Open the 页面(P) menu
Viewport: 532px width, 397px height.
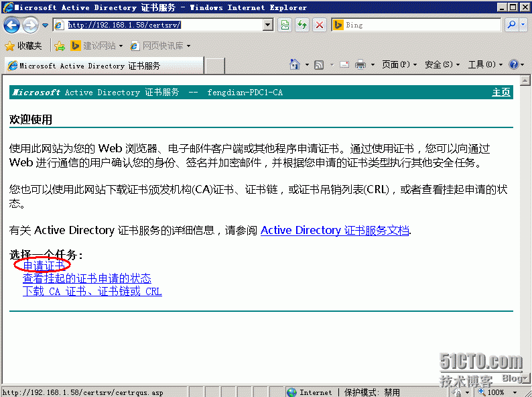(399, 64)
